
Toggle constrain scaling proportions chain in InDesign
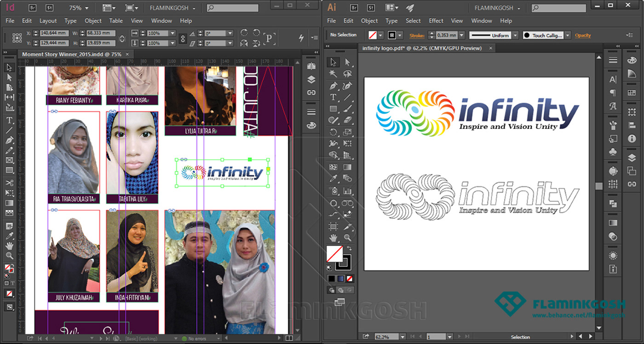click(x=183, y=38)
